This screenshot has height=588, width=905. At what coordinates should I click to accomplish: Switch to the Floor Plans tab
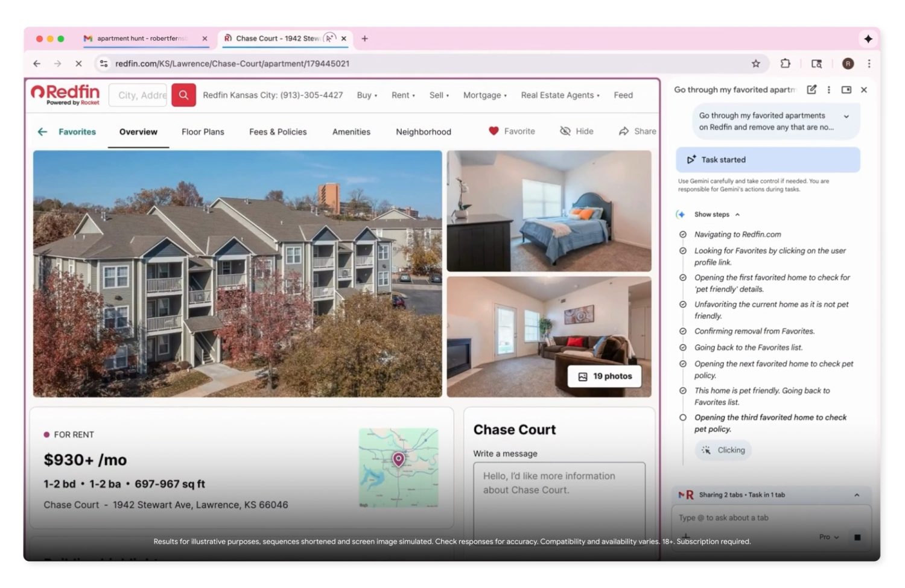click(x=203, y=131)
